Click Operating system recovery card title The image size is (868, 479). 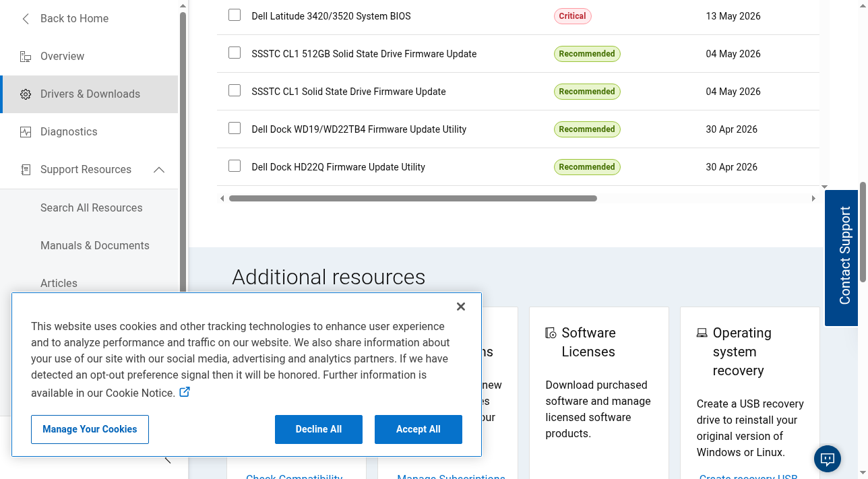click(x=742, y=352)
